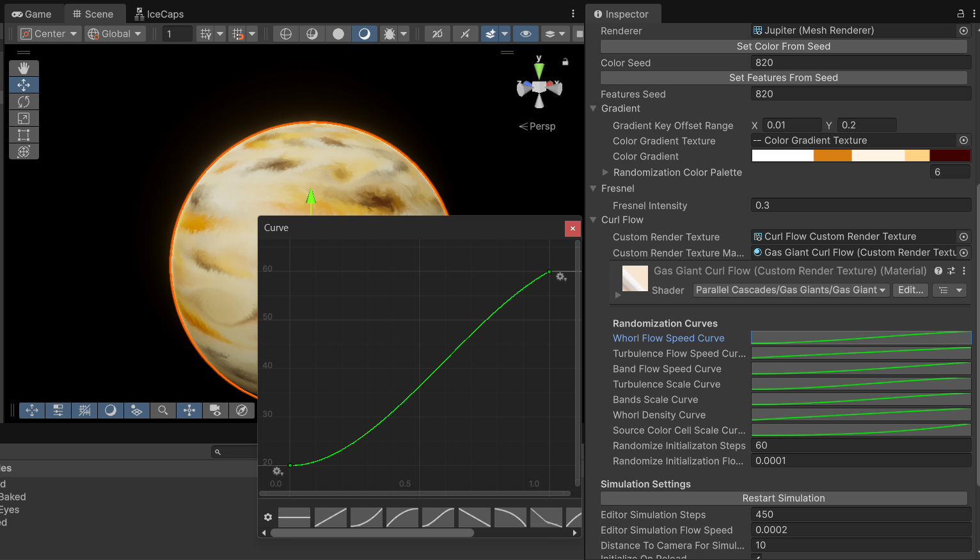Toggle scene visibility eye icon
Screen dimensions: 980x560
526,34
